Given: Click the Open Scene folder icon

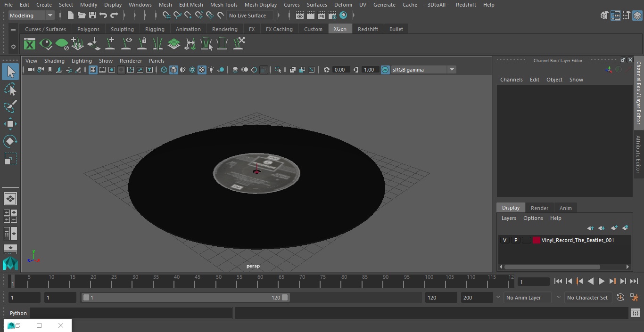Looking at the screenshot, I should (81, 16).
